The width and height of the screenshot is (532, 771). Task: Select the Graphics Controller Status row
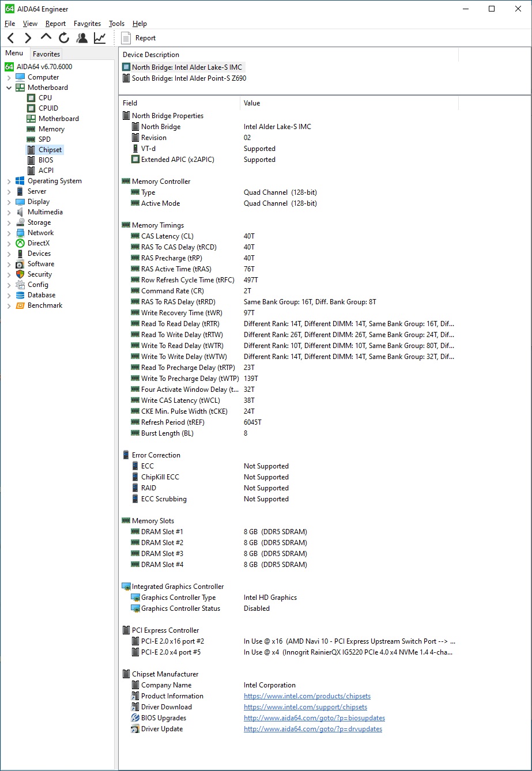pyautogui.click(x=288, y=609)
